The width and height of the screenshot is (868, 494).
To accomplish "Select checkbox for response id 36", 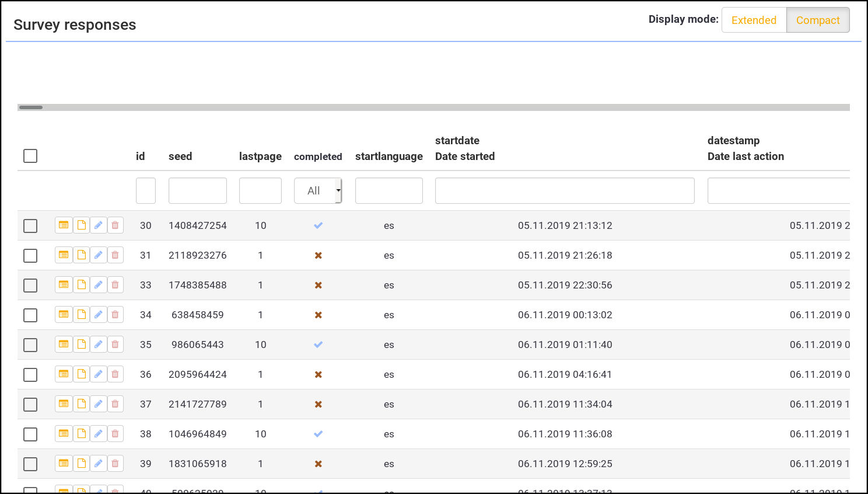I will (x=30, y=375).
